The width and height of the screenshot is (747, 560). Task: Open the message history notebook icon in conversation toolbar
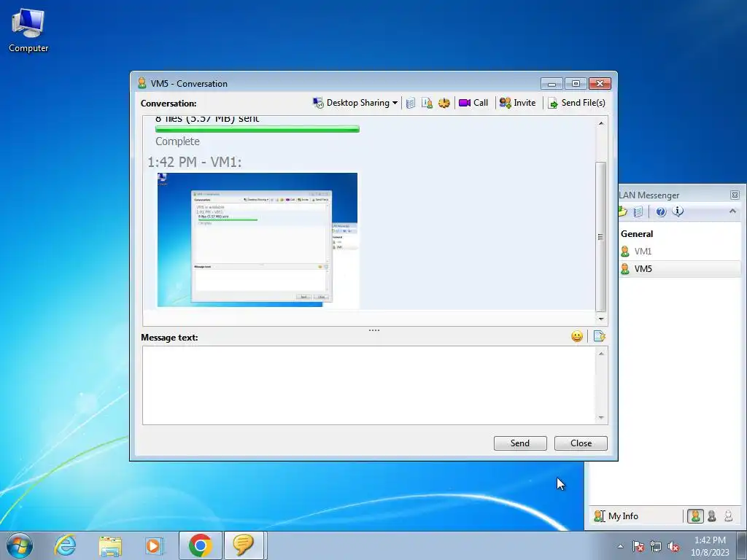411,103
